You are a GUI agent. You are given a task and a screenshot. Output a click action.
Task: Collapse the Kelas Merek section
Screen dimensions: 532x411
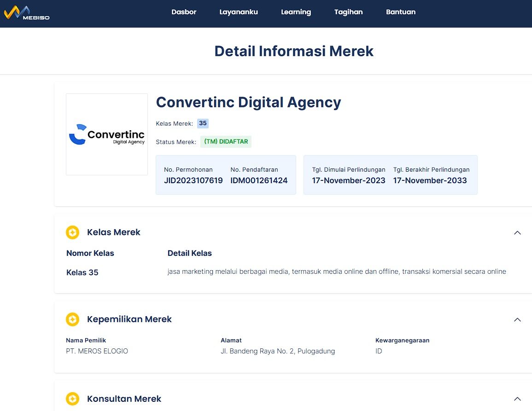pos(517,232)
